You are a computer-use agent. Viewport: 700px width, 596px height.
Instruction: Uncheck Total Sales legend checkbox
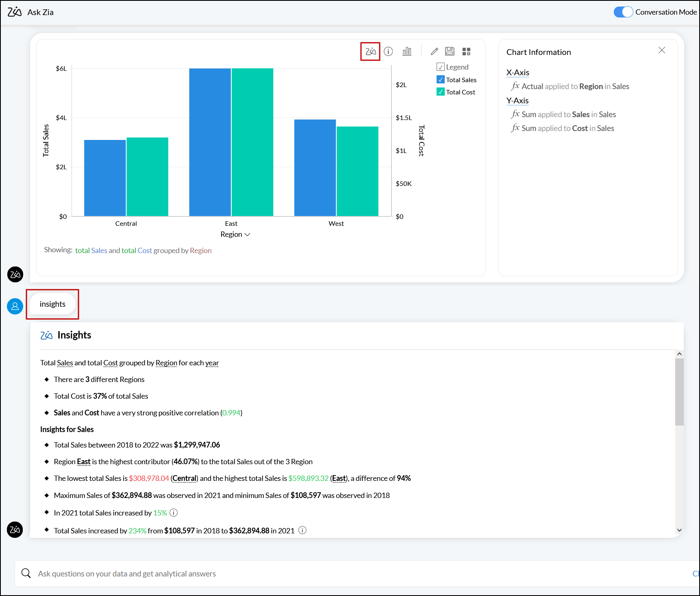pos(440,80)
